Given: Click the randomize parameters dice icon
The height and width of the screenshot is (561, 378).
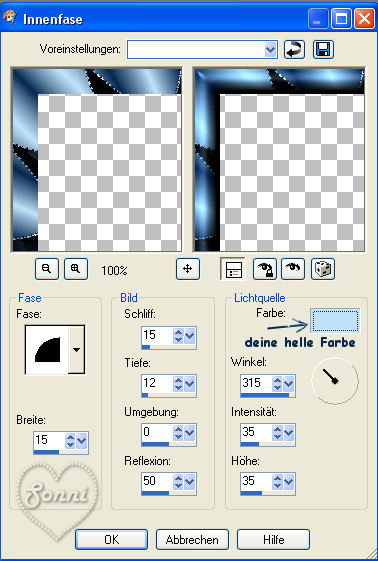Looking at the screenshot, I should pyautogui.click(x=323, y=269).
